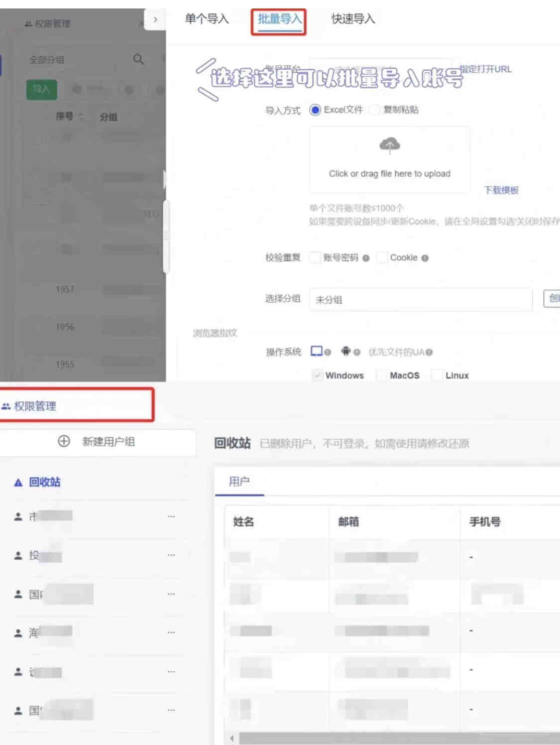560x745 pixels.
Task: Click the 邮箱 column header
Action: [348, 521]
